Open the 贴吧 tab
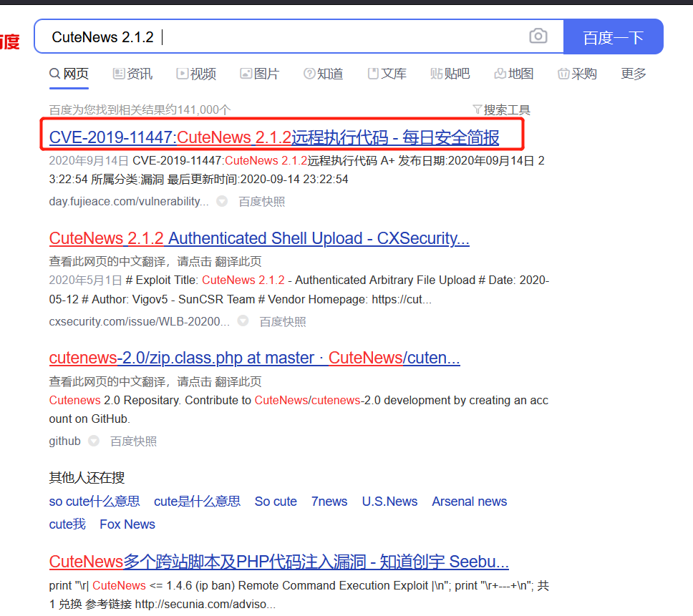The width and height of the screenshot is (693, 616). [450, 74]
